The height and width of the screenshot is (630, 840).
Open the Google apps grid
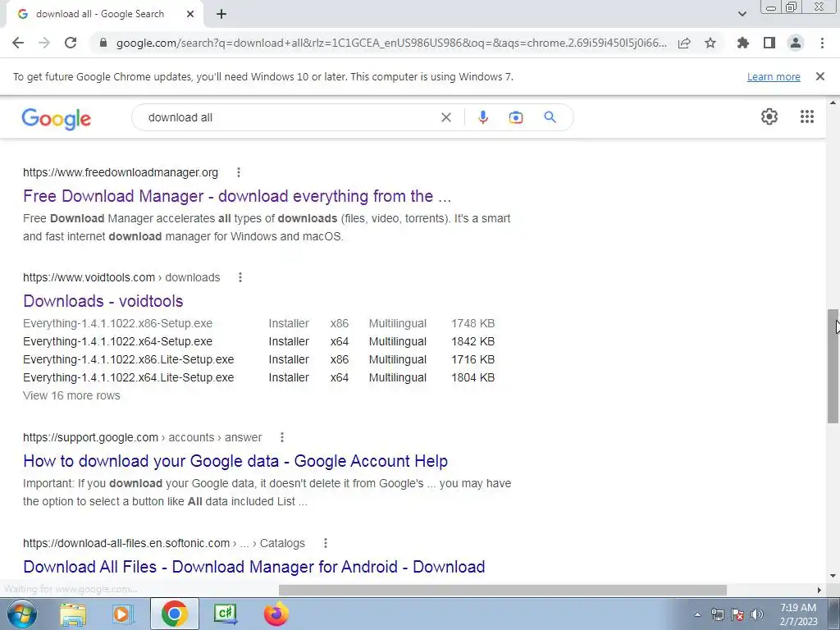click(x=807, y=116)
